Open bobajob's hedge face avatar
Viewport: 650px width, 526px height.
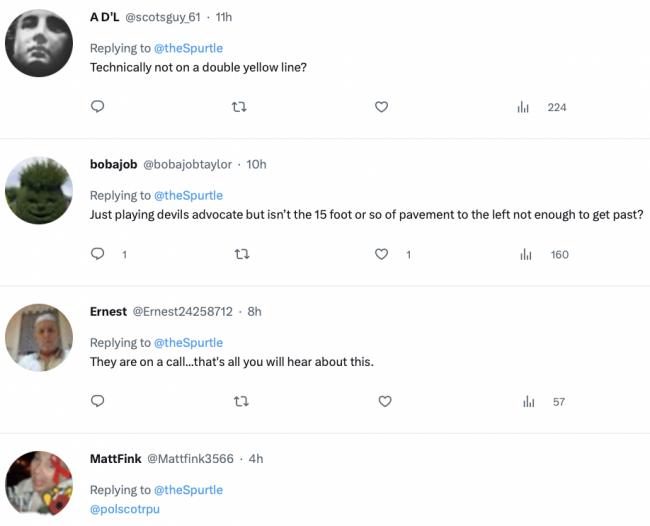(x=39, y=190)
